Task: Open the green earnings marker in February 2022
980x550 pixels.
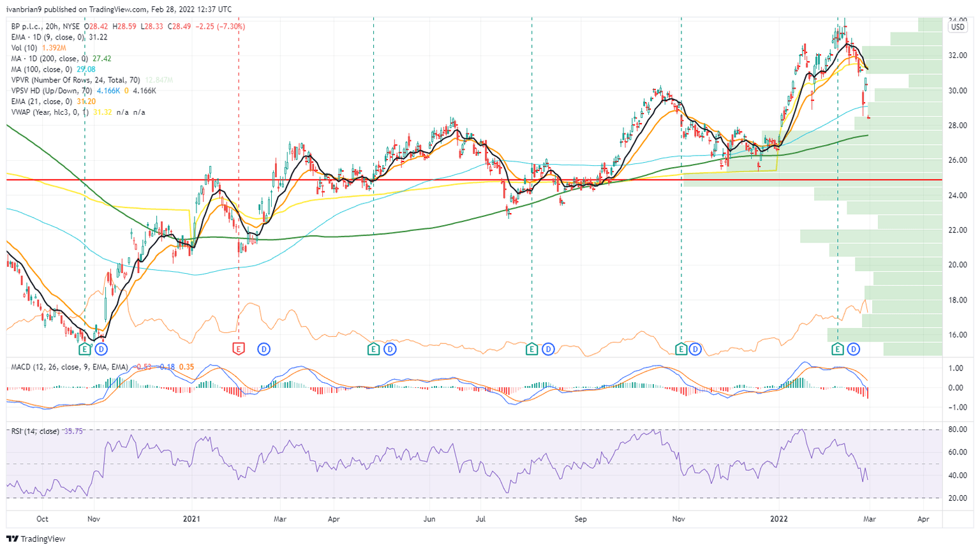Action: click(x=838, y=349)
